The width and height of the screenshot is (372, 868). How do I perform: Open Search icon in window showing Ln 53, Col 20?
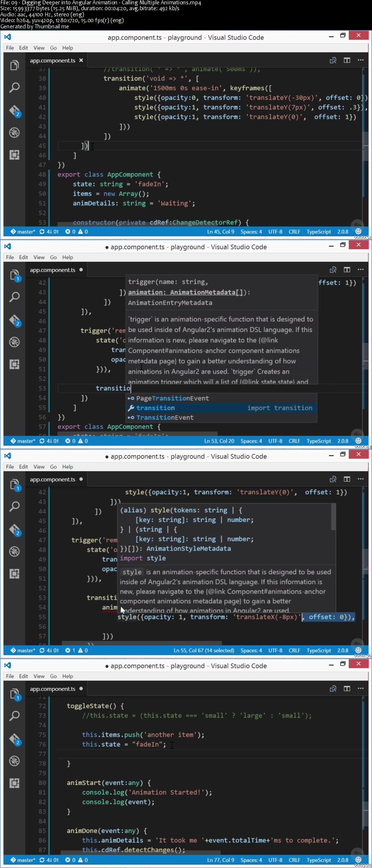(15, 297)
